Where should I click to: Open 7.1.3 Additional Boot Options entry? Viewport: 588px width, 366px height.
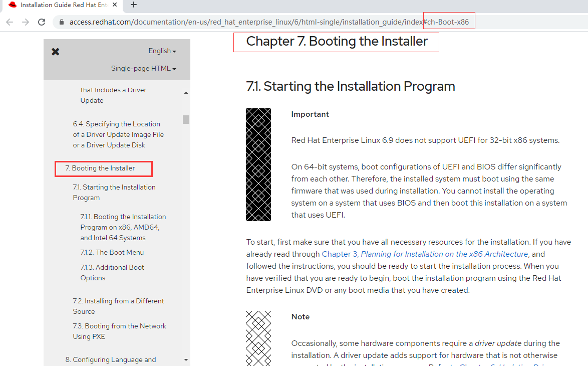tap(112, 273)
